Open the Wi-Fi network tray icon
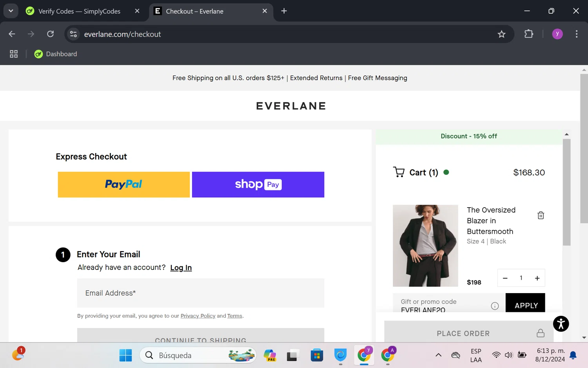This screenshot has width=588, height=368. (x=496, y=355)
